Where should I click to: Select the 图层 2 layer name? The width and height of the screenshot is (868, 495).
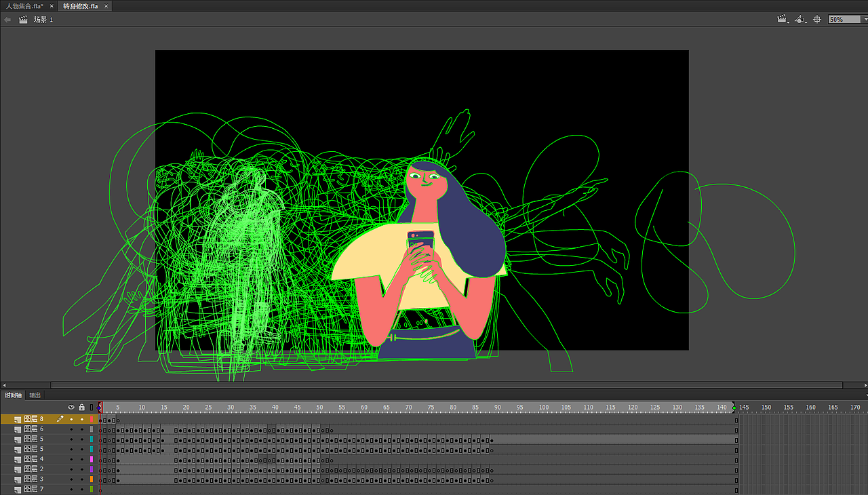point(34,469)
